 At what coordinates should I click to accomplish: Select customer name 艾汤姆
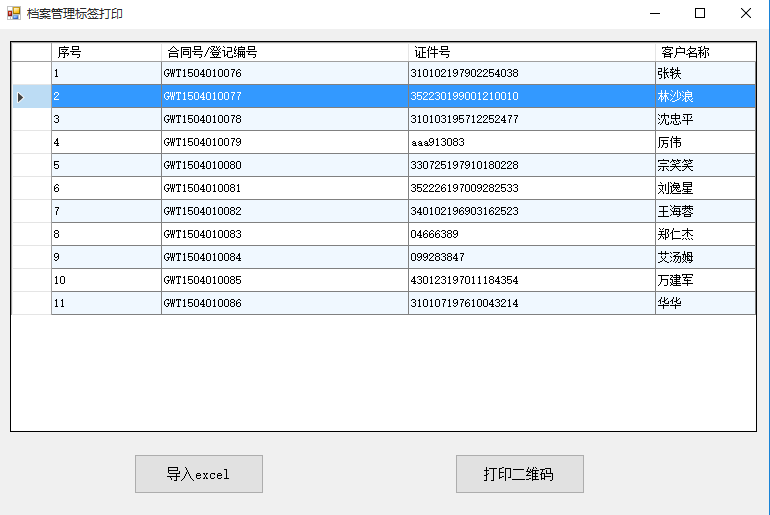tap(705, 258)
